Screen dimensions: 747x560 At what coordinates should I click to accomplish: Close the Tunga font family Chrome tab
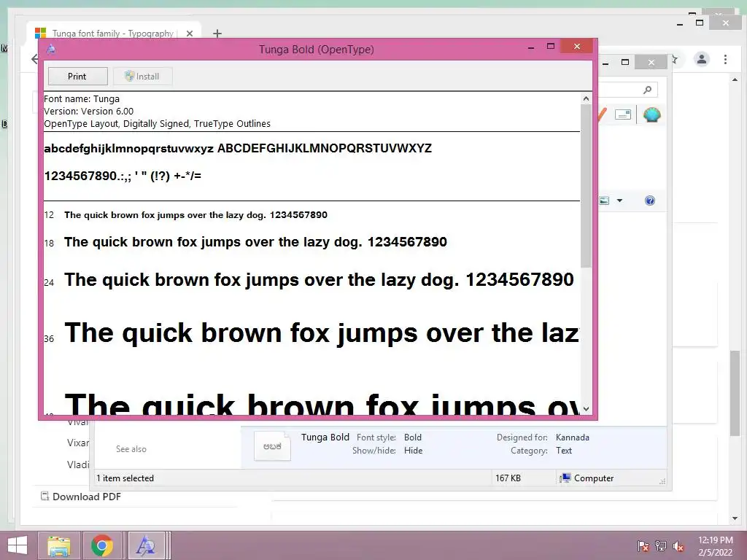tap(190, 34)
